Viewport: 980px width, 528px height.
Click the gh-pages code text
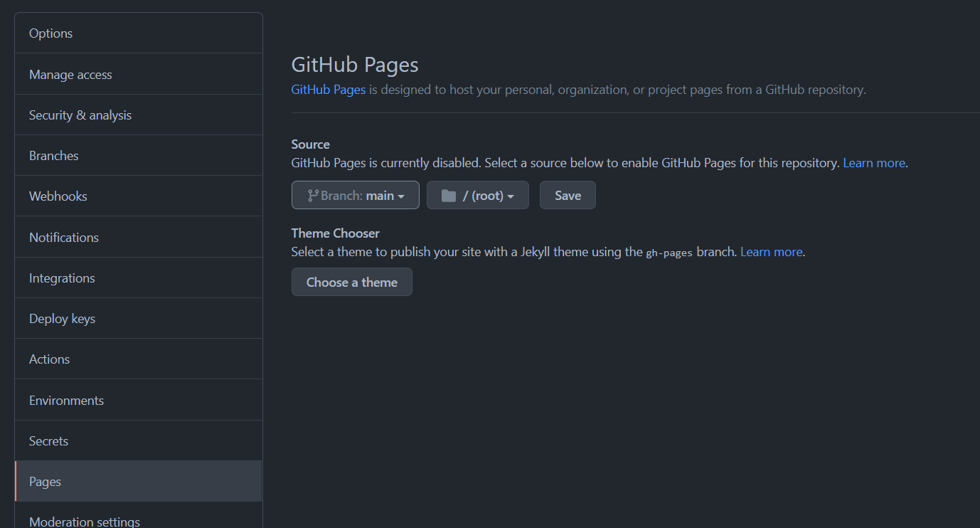click(x=669, y=253)
